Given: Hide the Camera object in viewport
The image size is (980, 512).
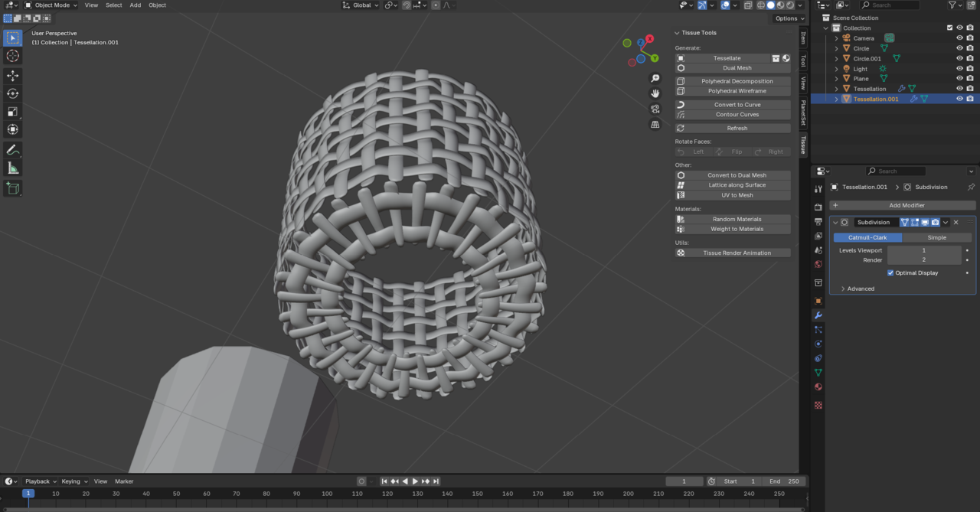Looking at the screenshot, I should click(959, 38).
